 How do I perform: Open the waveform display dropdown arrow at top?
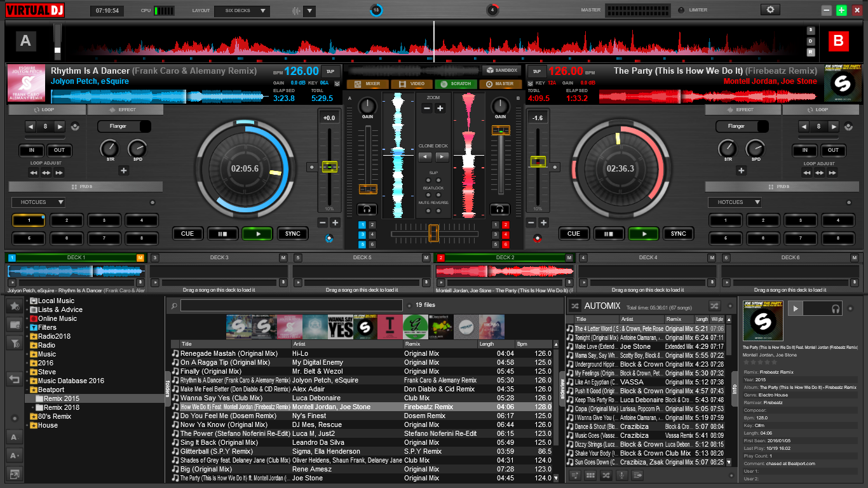click(x=309, y=11)
